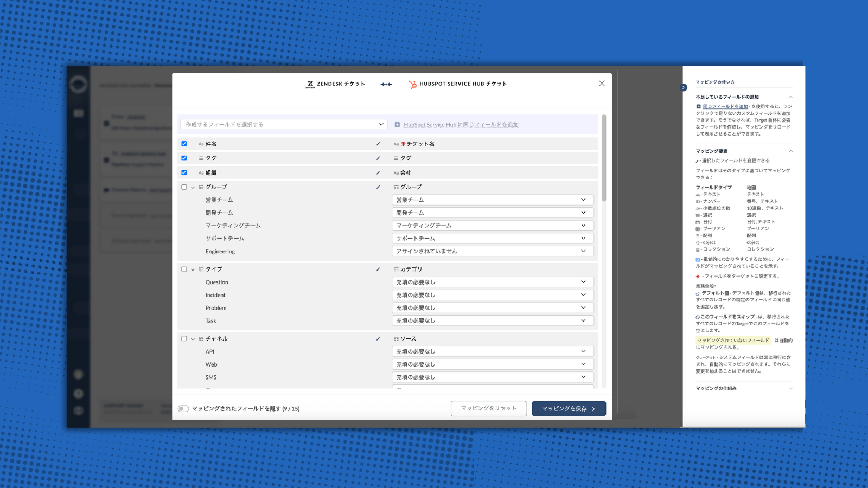Expand the マッピングの仕組み help section
The height and width of the screenshot is (488, 868).
coord(790,388)
